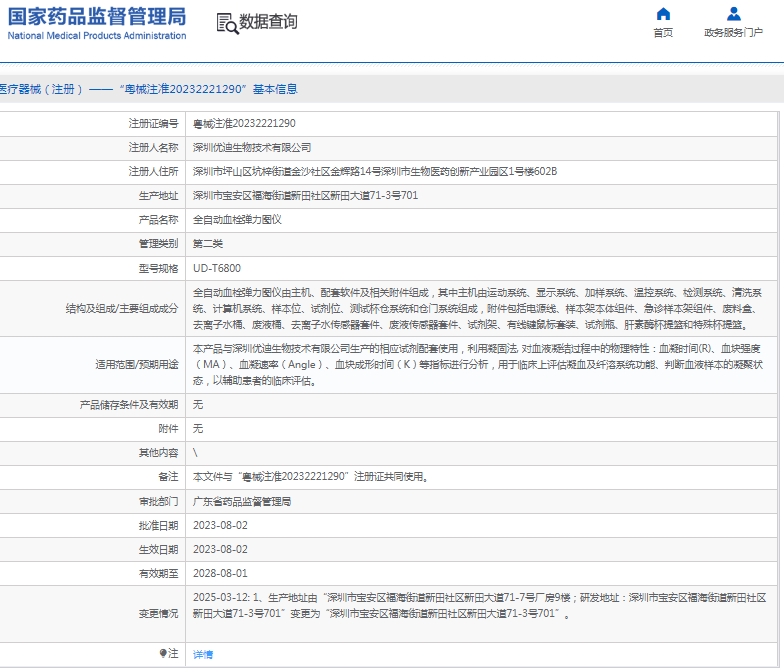Click the 批准日期 value 2023-08-02
Screen dimensions: 784x672
pos(220,525)
